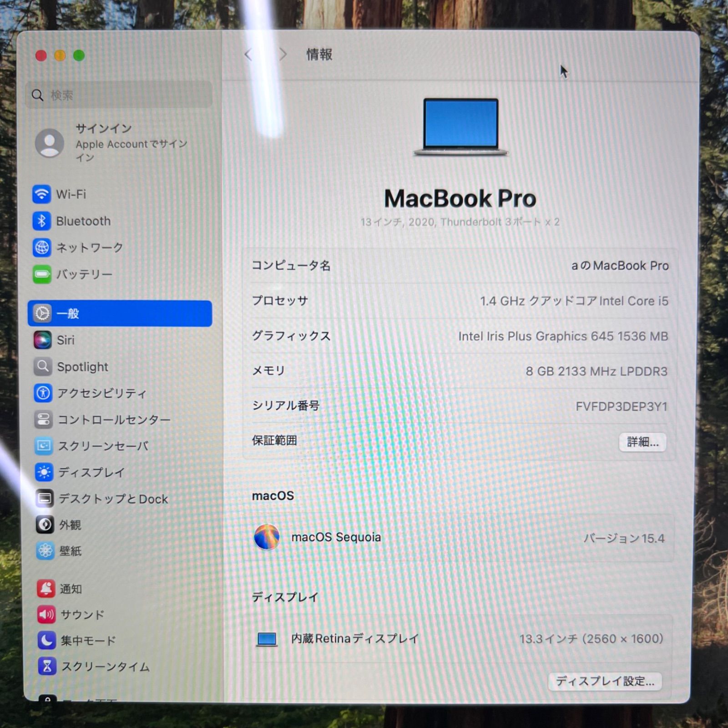The image size is (728, 728).
Task: Click the computer name aのMacBook Pro
Action: 620,266
